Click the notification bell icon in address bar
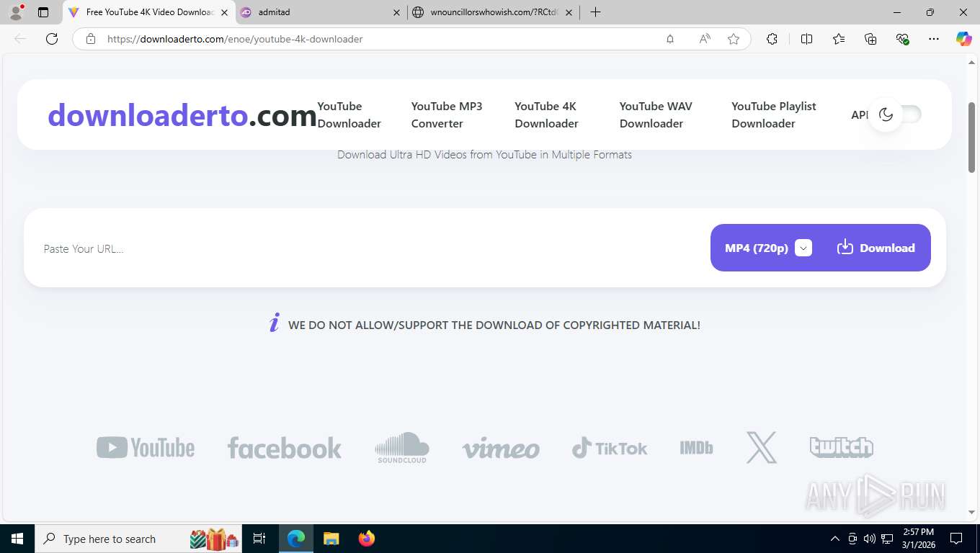Screen dimensions: 980x553 [670, 39]
